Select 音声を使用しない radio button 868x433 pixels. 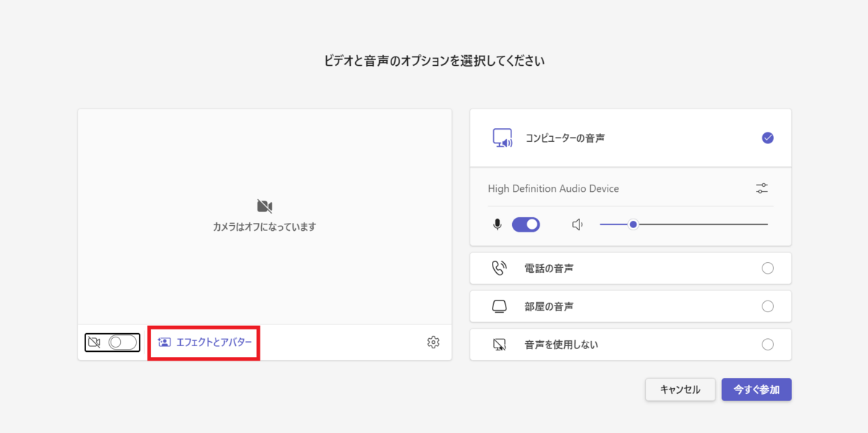coord(767,345)
